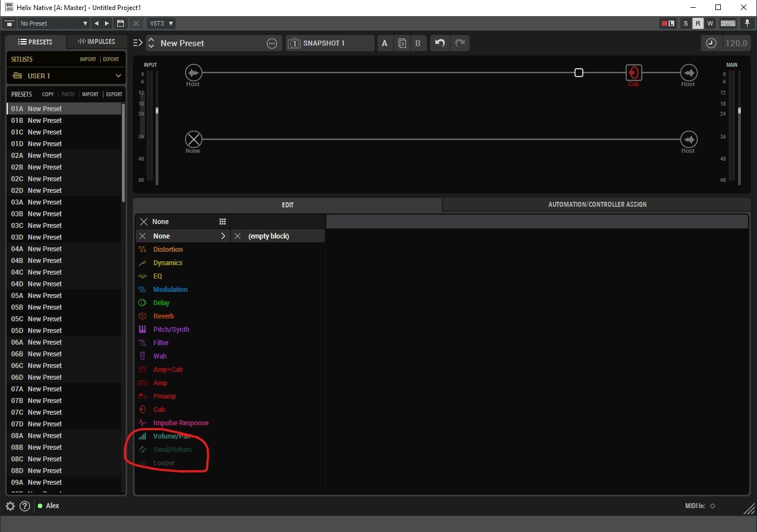The image size is (757, 532).
Task: Switch to the Impulses tab
Action: tap(97, 42)
